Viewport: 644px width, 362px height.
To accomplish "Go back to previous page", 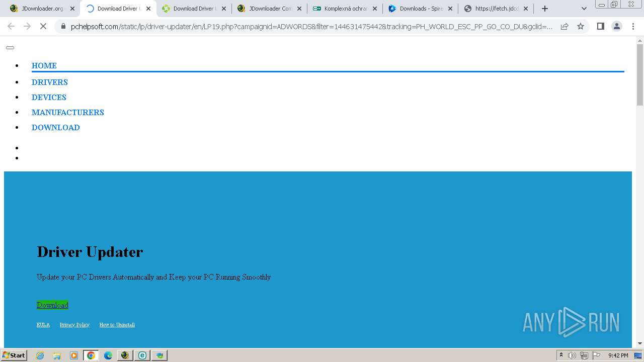I will 11,26.
